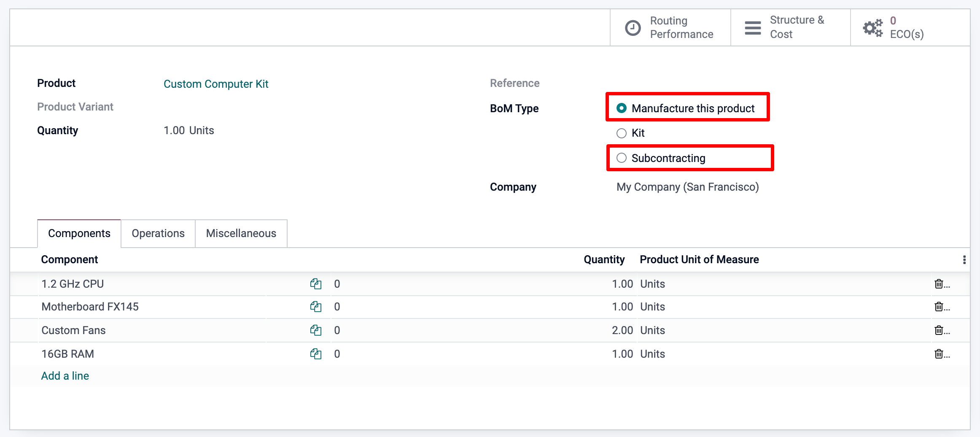This screenshot has height=437, width=980.
Task: Click the ECO(s) gears icon
Action: tap(872, 28)
